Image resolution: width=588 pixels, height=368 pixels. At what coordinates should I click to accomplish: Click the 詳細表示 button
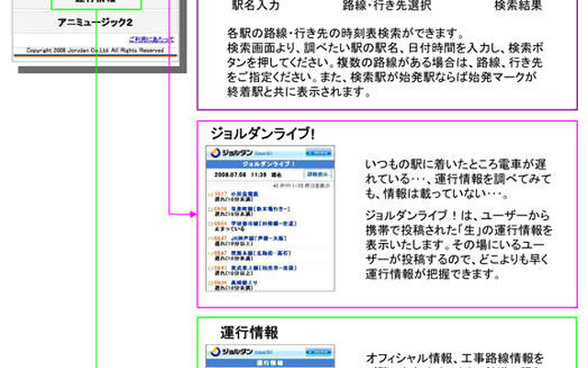coord(317,174)
